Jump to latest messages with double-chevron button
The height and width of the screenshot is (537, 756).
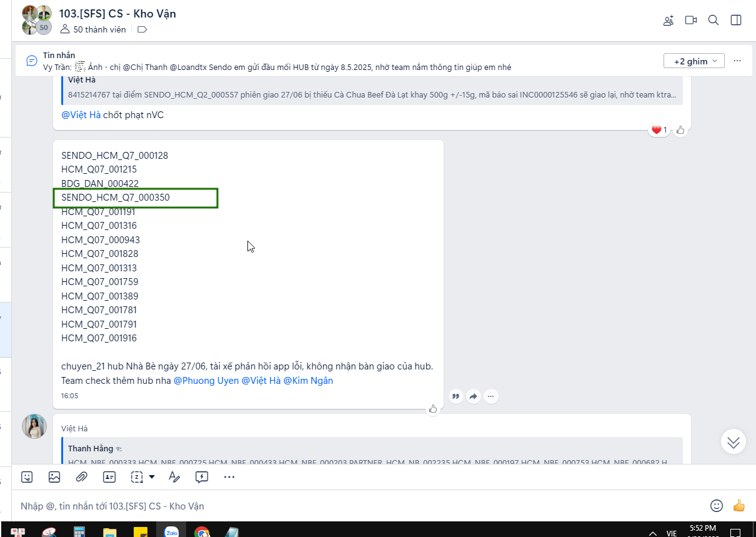tap(734, 441)
